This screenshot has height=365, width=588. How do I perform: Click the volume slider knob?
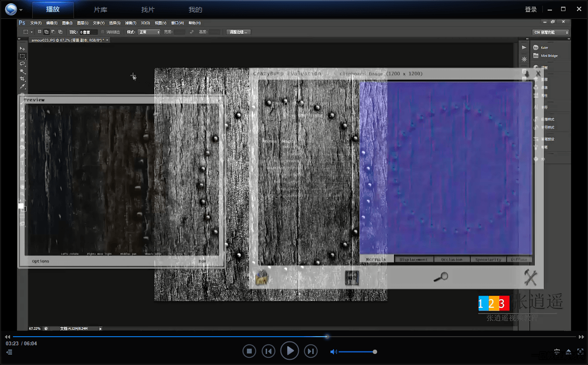(375, 352)
